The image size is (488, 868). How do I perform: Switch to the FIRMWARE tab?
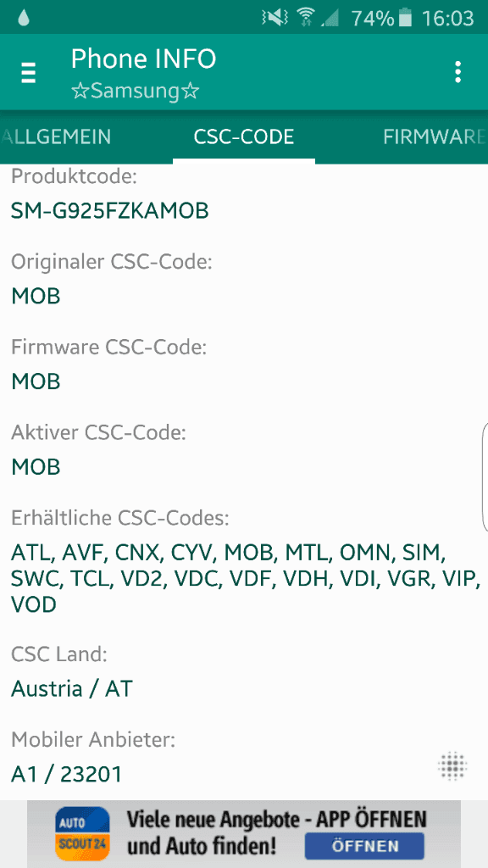tap(435, 136)
